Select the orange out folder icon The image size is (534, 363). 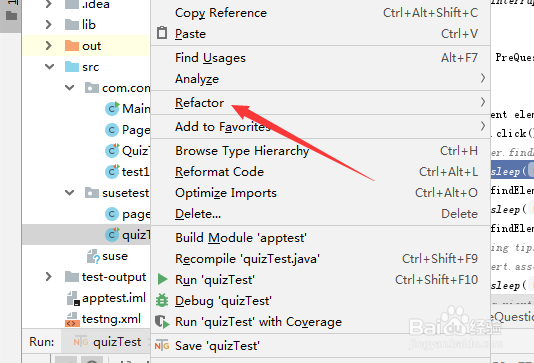coord(72,46)
